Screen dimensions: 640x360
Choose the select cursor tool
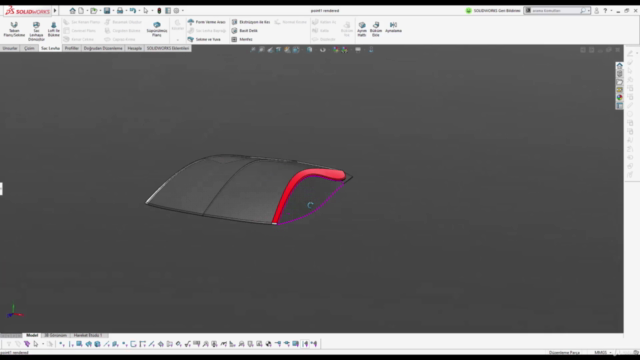(146, 11)
